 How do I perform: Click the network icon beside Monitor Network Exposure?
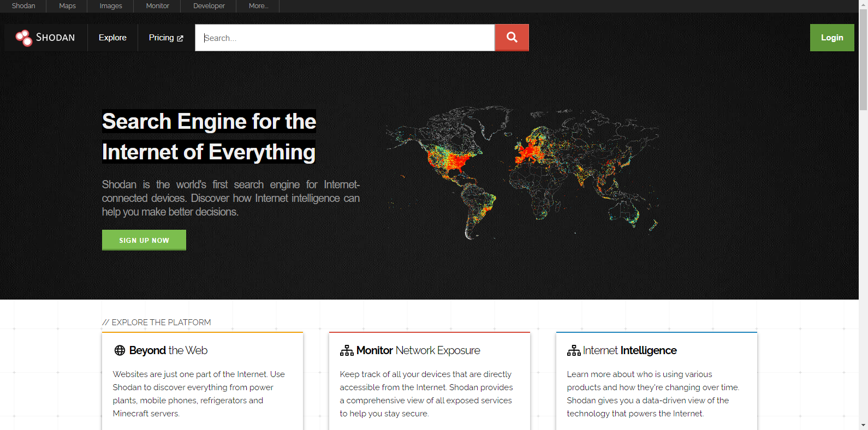click(x=347, y=350)
